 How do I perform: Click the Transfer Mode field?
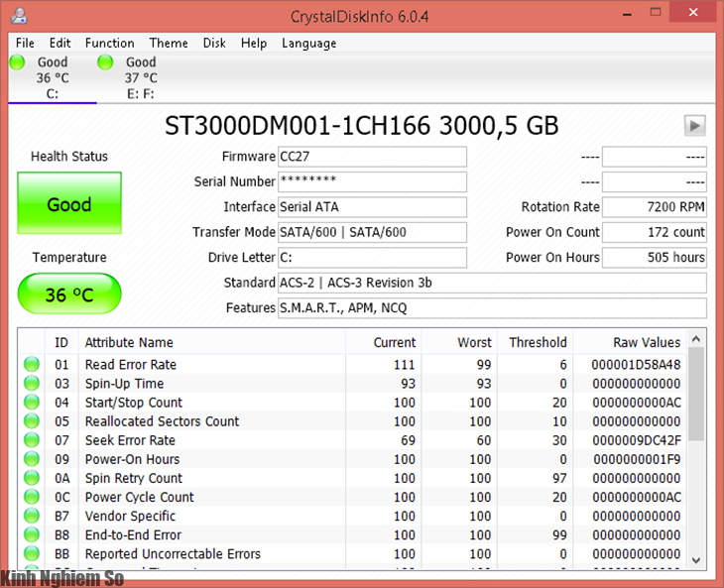[x=372, y=232]
